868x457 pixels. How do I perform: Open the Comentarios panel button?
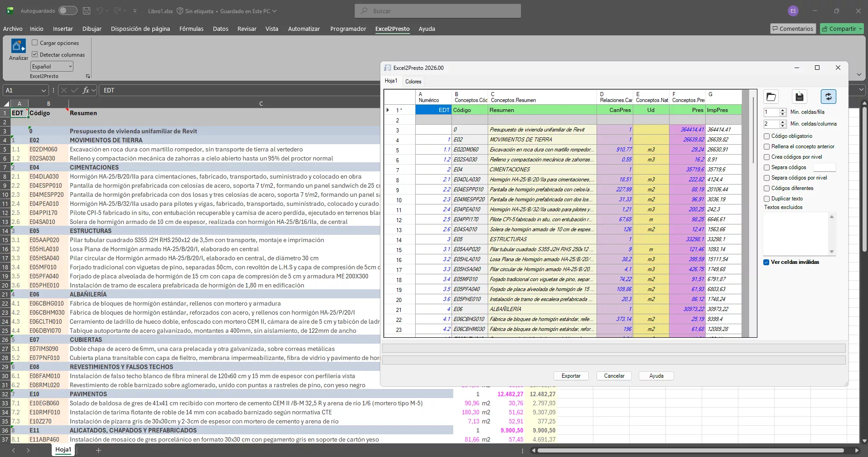point(793,29)
